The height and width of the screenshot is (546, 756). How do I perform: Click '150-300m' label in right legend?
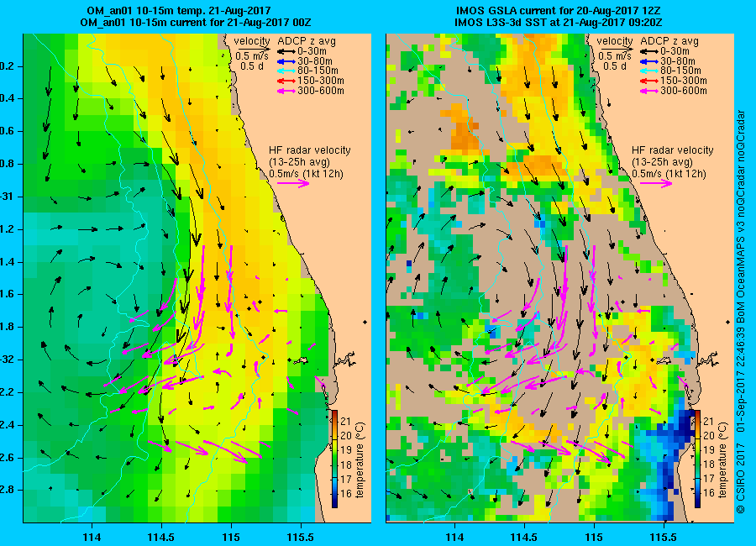click(684, 81)
